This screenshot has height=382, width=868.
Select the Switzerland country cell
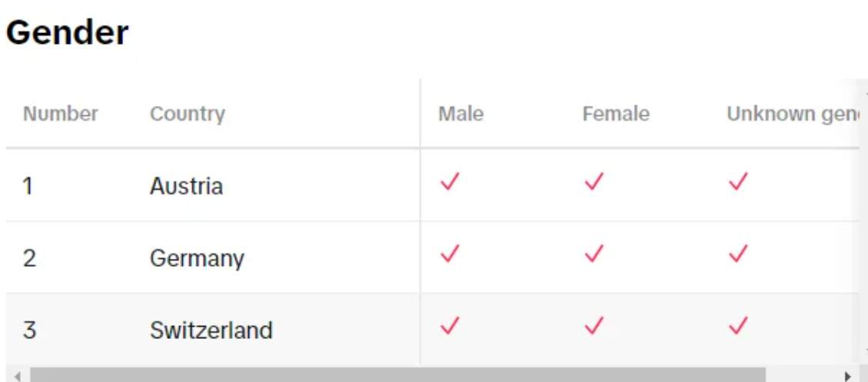click(211, 330)
